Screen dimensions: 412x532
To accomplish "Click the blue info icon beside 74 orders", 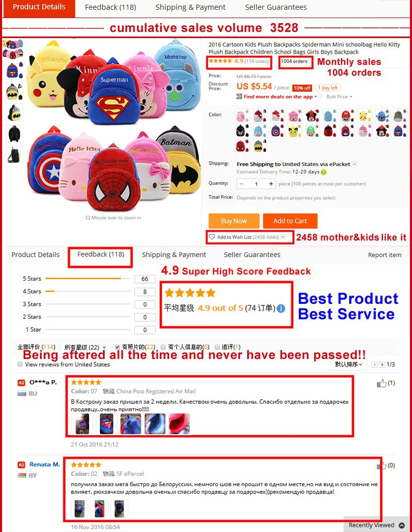I will 281,308.
